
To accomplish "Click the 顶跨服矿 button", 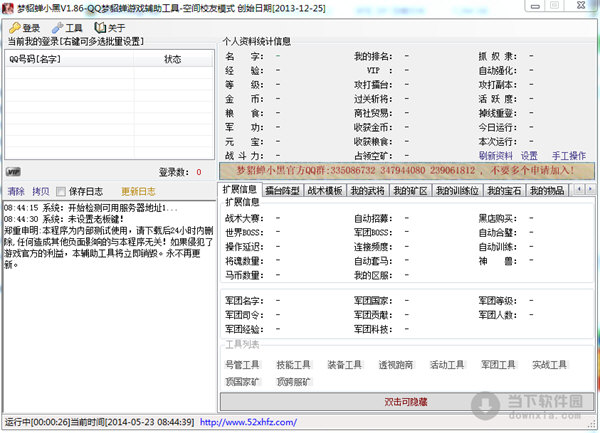I will pyautogui.click(x=293, y=382).
